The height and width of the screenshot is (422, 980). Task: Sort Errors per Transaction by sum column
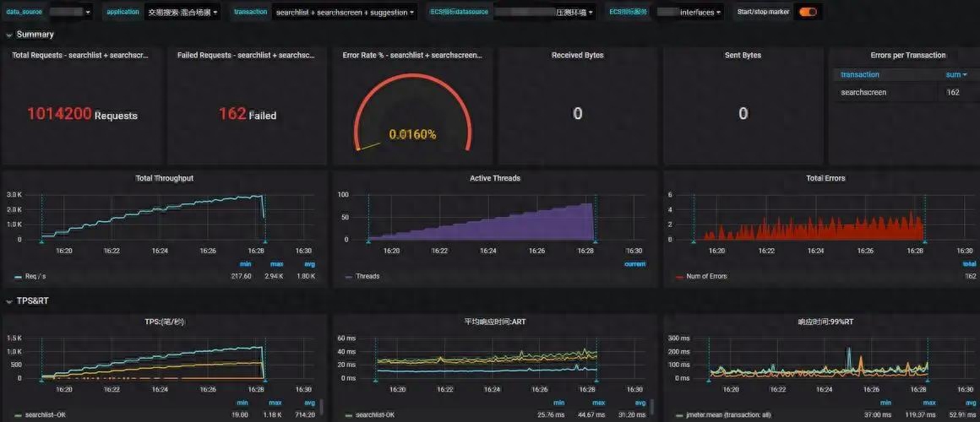point(956,74)
